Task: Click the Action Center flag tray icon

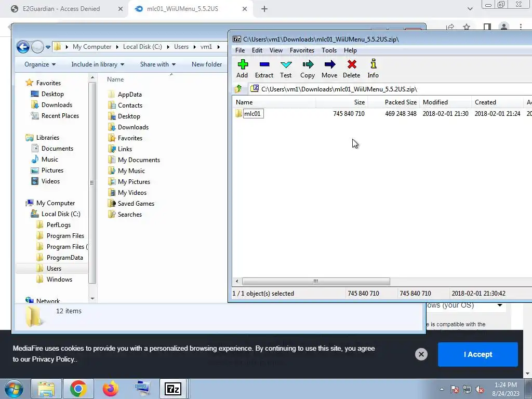Action: coord(454,389)
